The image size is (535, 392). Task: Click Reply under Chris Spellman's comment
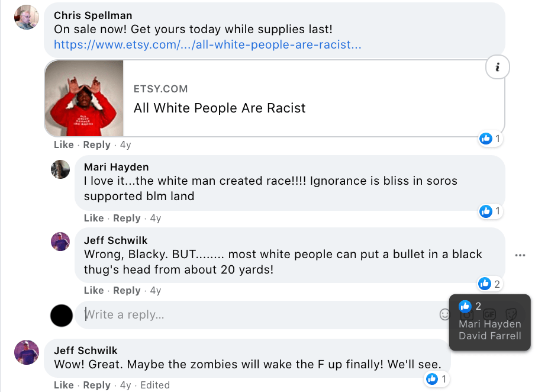(x=96, y=145)
